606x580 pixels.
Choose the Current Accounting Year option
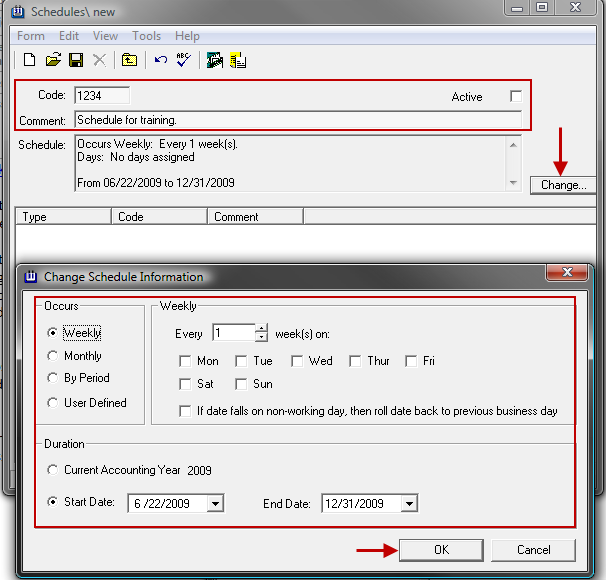coord(54,470)
